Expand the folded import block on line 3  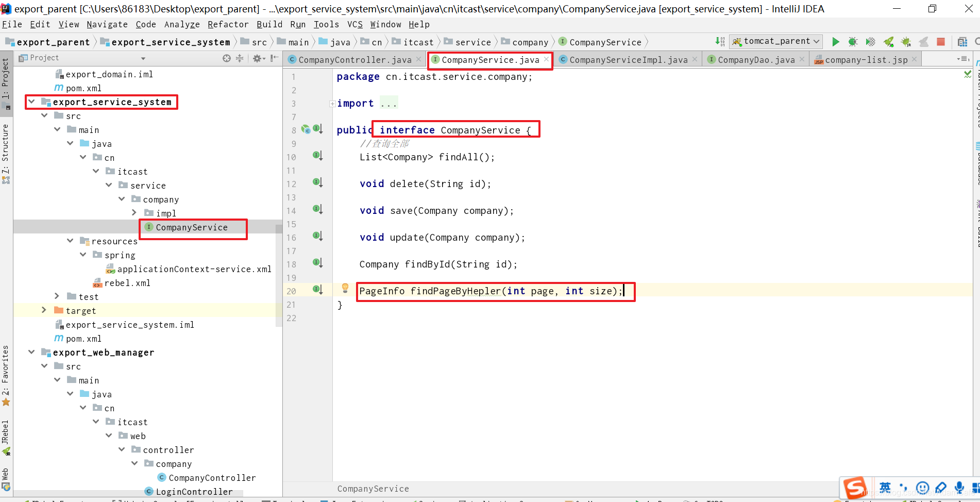(332, 104)
